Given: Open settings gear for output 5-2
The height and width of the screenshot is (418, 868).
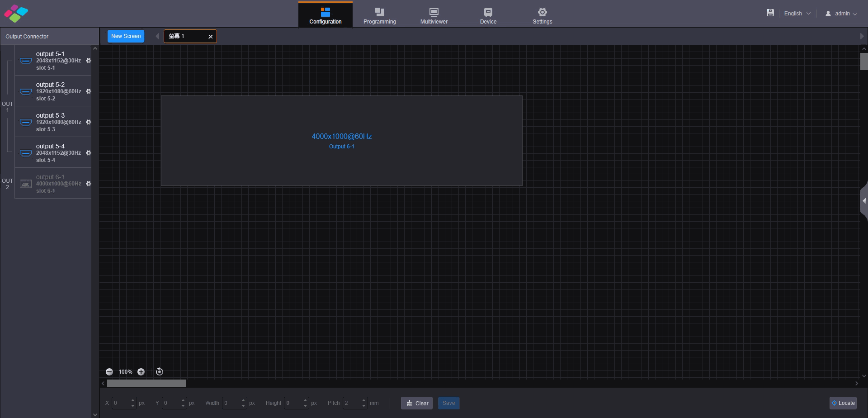Looking at the screenshot, I should 89,91.
